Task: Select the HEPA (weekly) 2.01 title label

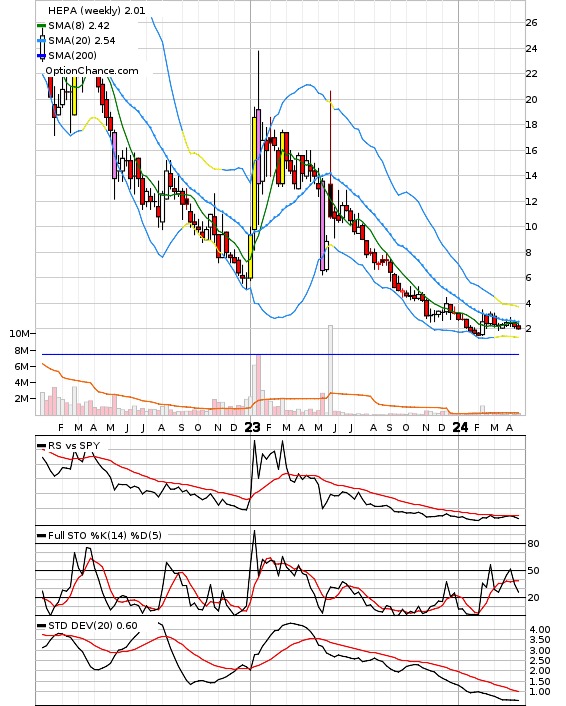Action: pos(96,10)
